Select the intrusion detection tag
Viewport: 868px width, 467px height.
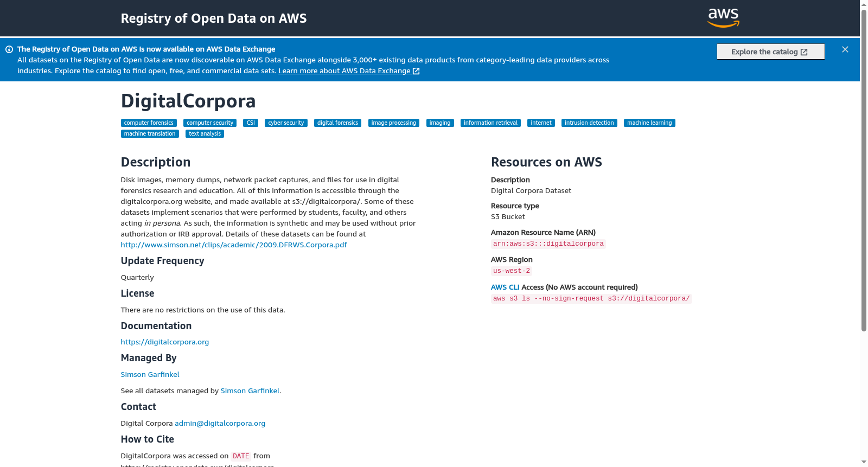point(589,123)
